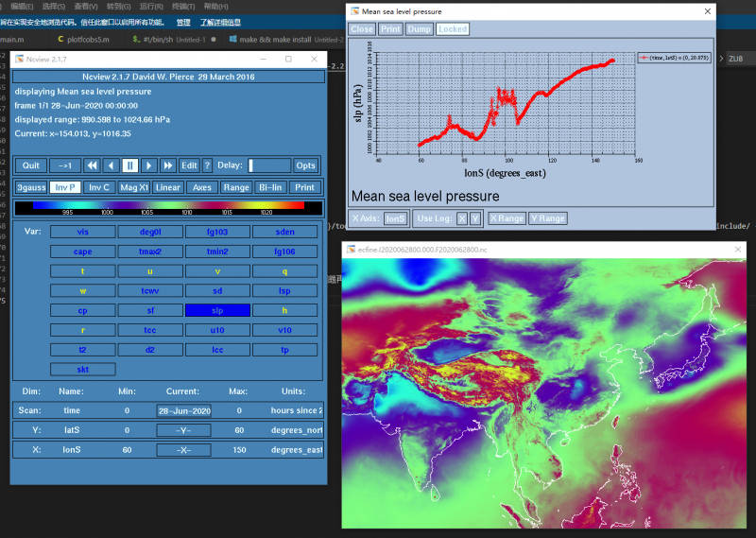
Task: Click the Dump button in plot window
Action: pyautogui.click(x=420, y=29)
